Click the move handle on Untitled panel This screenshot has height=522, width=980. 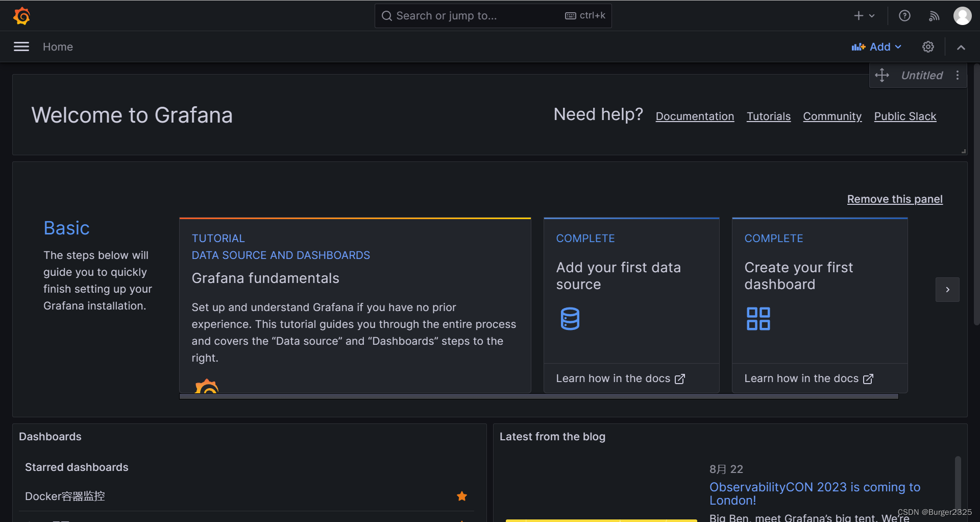(x=882, y=76)
